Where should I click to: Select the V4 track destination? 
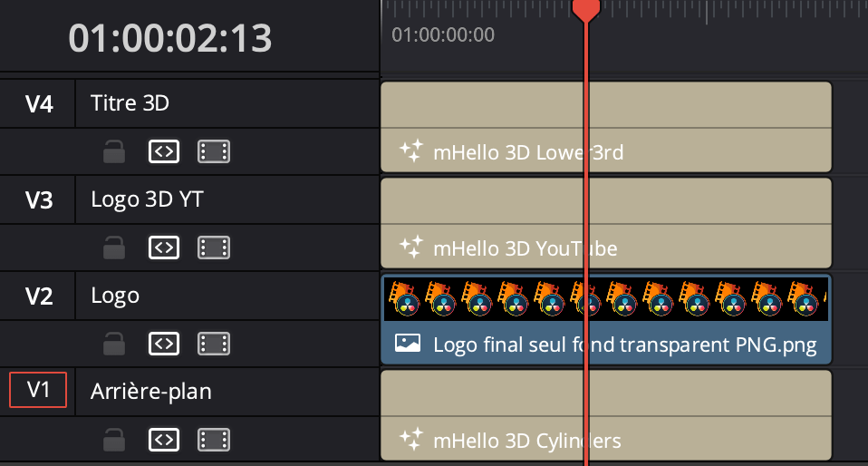(38, 103)
